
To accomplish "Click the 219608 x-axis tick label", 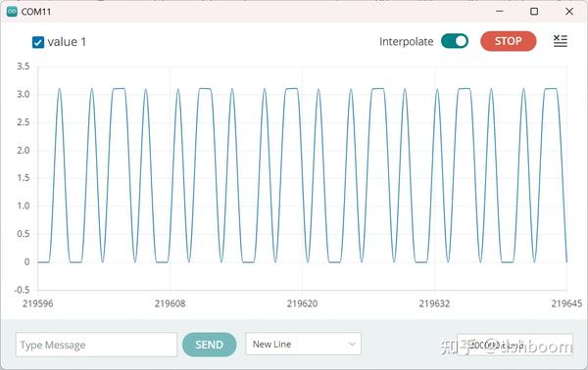I will [x=170, y=303].
